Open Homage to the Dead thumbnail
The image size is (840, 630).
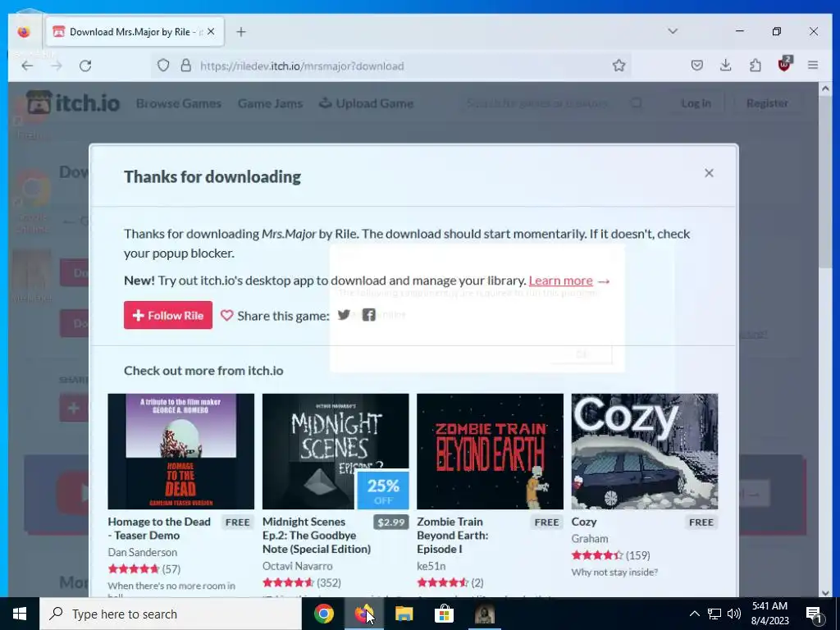[x=181, y=451]
